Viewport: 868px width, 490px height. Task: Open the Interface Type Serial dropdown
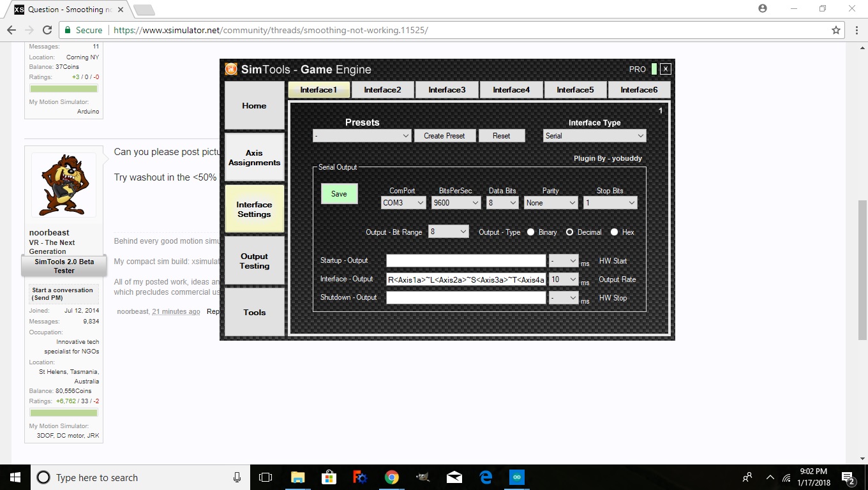pos(594,136)
